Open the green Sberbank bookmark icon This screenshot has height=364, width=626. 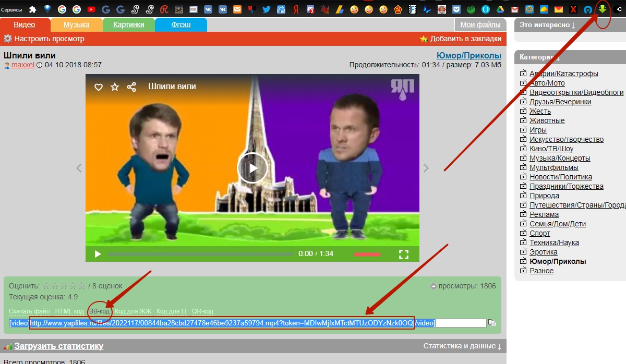471,9
